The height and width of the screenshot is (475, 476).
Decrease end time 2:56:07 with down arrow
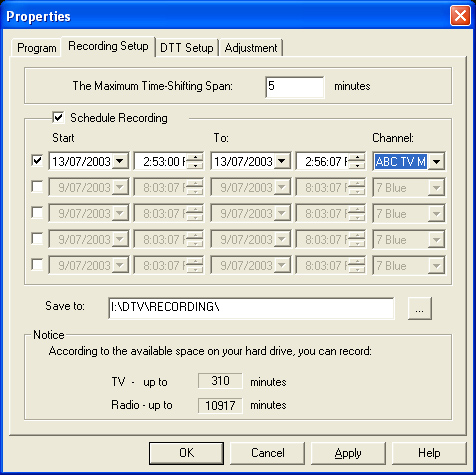pyautogui.click(x=357, y=166)
